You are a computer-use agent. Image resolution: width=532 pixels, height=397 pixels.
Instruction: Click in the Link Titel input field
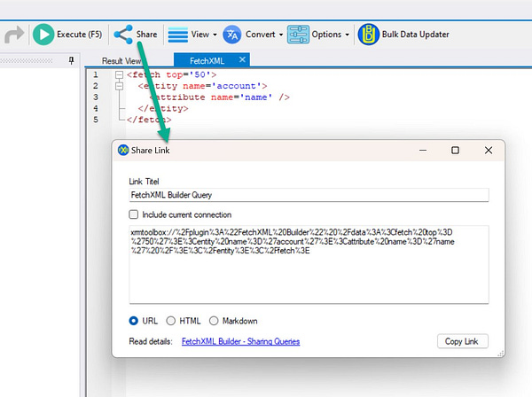309,195
